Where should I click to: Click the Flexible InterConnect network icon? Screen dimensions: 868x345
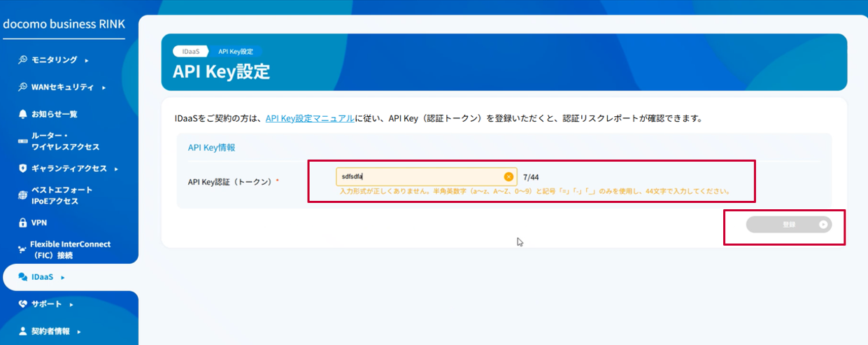(x=23, y=250)
